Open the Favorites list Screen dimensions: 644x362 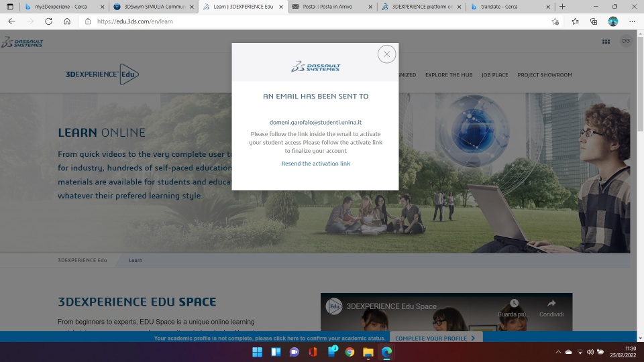(575, 21)
